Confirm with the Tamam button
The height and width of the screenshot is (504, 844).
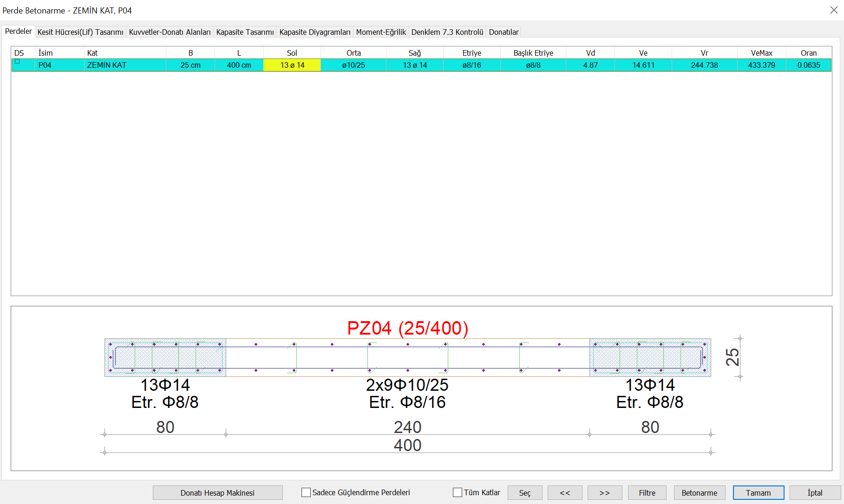coord(758,493)
